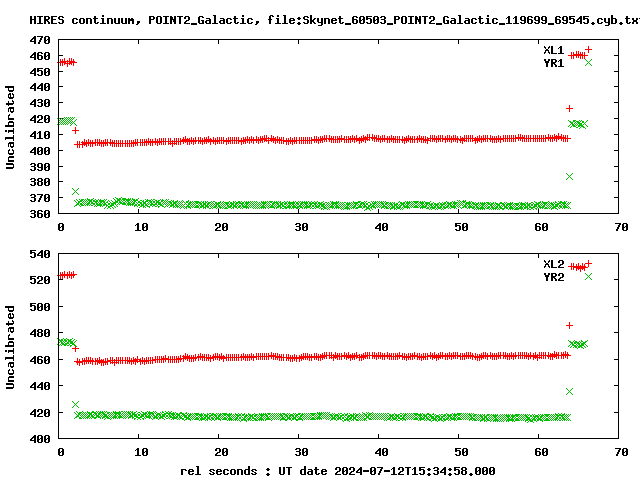Click the isolated YR1 point near 374 at start
Screen dimensions: 640x480
pos(75,191)
